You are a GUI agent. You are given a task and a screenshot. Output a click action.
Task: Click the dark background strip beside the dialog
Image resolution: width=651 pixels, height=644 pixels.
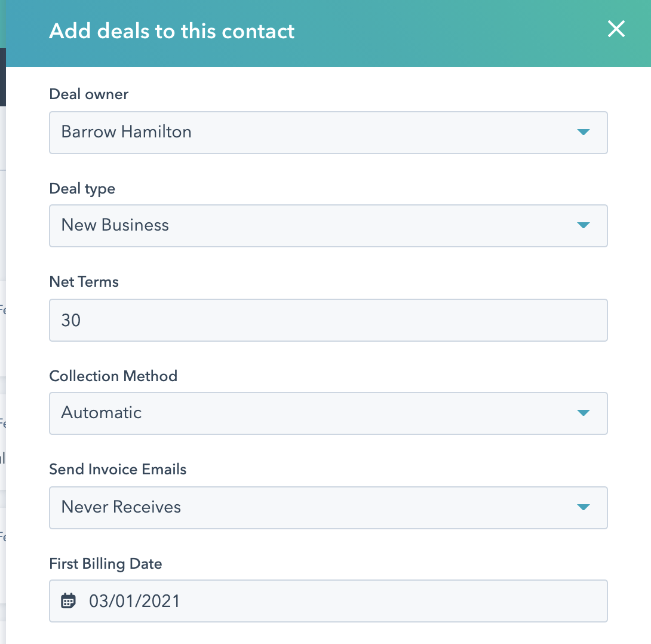coord(2,78)
